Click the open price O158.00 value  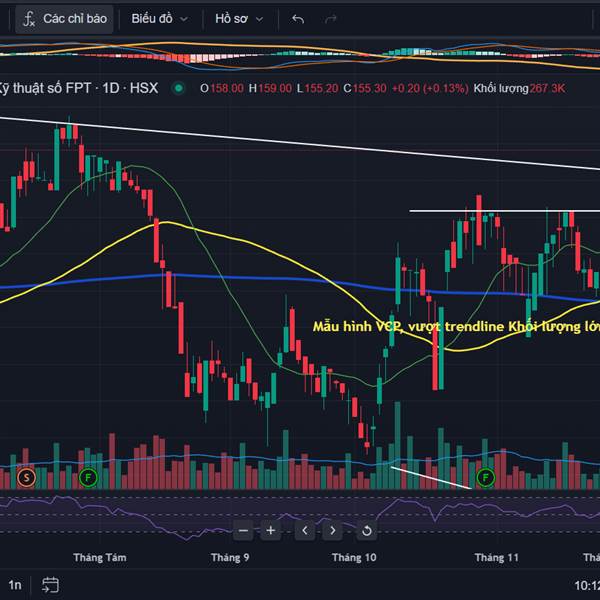[x=222, y=88]
